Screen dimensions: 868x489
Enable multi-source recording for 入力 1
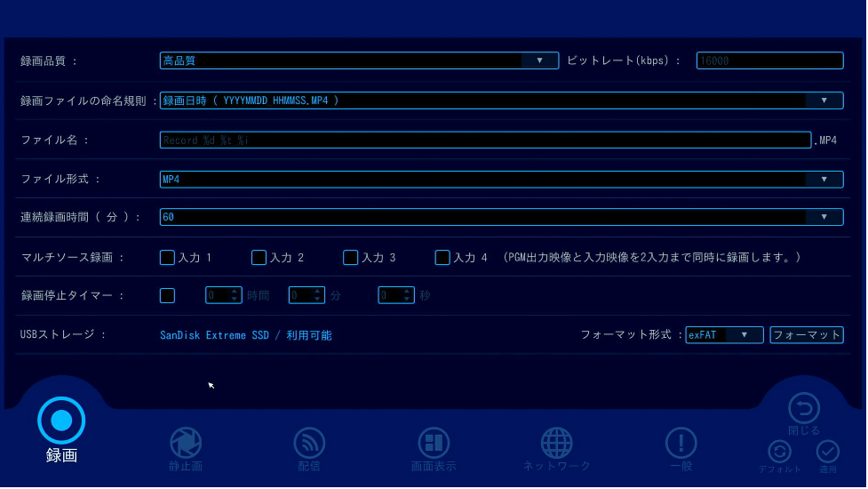point(167,258)
